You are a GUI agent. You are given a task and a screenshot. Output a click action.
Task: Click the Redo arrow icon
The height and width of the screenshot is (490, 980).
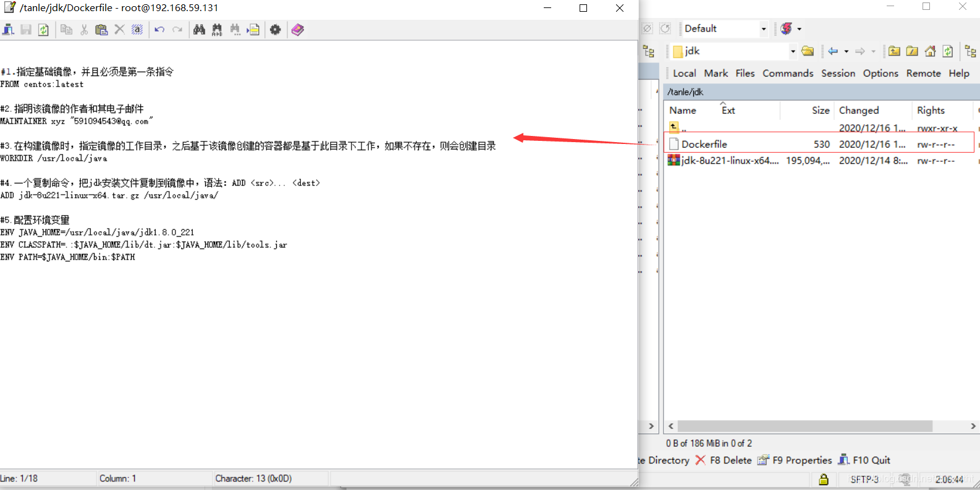(177, 30)
